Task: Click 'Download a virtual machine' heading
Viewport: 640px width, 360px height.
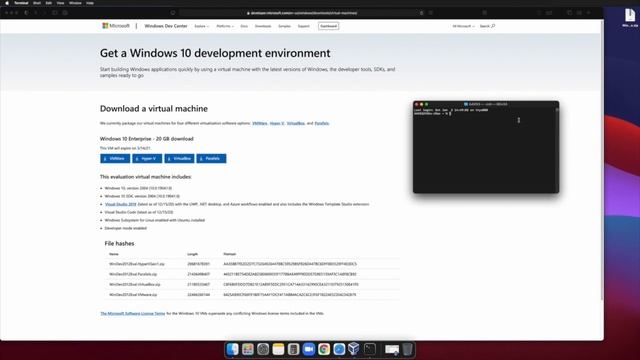Action: tap(154, 109)
